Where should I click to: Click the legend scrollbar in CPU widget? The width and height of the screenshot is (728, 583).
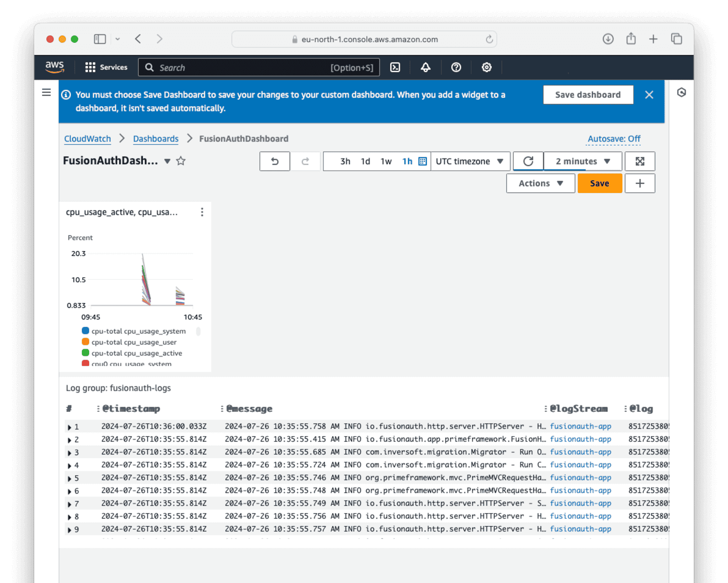tap(198, 331)
